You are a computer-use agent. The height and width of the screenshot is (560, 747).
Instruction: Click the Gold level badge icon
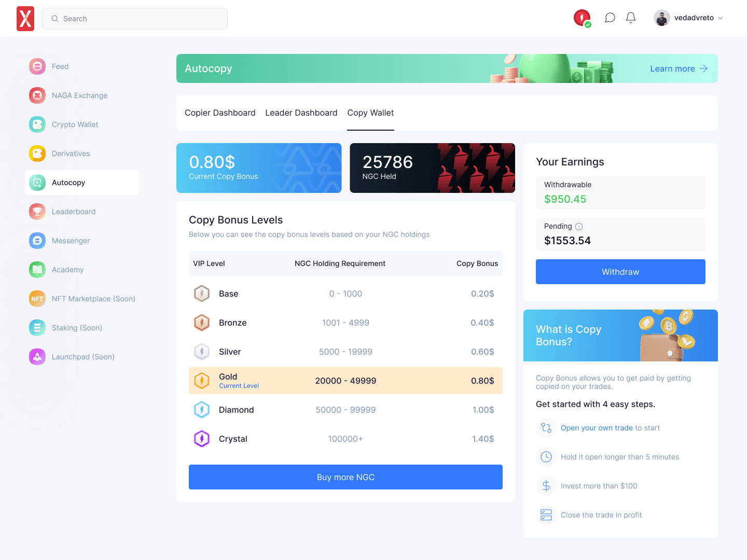(x=202, y=381)
